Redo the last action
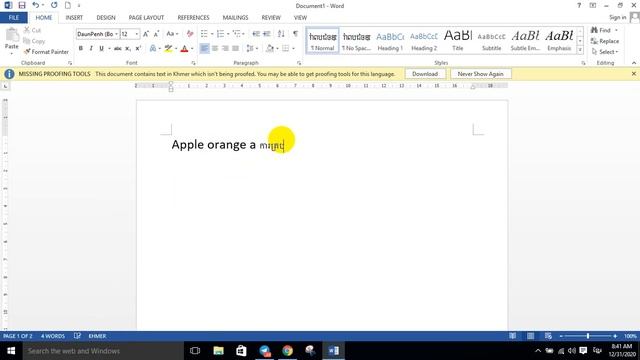 54,5
